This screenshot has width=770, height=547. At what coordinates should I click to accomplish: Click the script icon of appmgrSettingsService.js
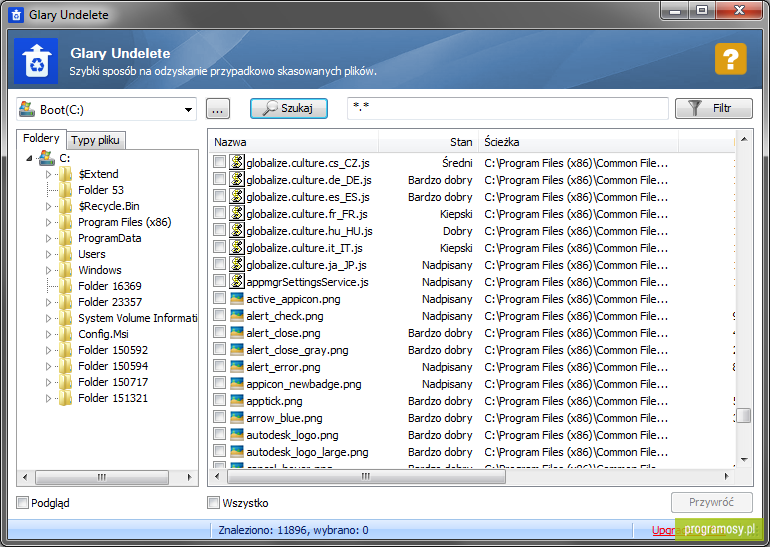237,281
